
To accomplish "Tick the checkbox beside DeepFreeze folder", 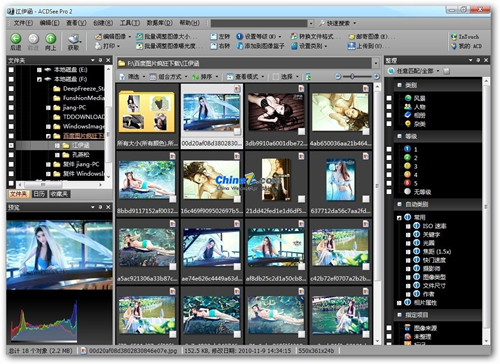I will click(11, 89).
